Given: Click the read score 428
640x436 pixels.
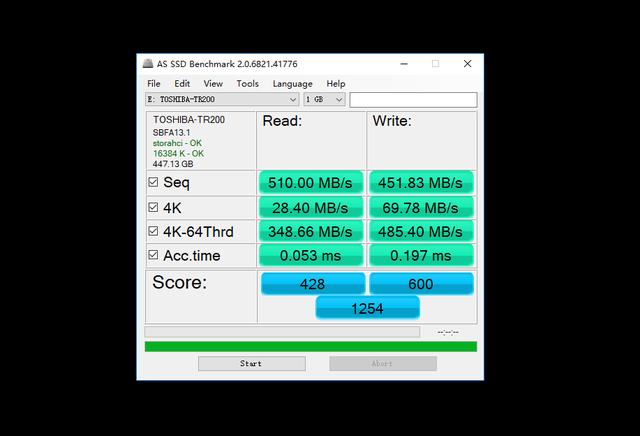Looking at the screenshot, I should (x=313, y=284).
